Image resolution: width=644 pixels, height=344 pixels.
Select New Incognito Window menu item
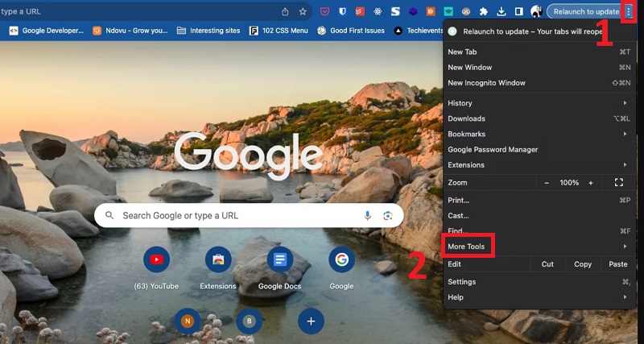[x=486, y=83]
